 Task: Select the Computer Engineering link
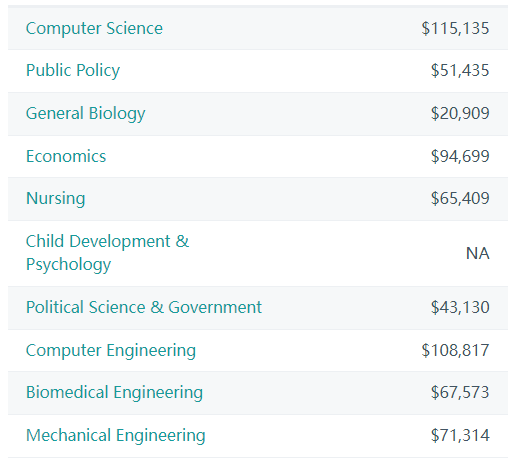tap(111, 351)
